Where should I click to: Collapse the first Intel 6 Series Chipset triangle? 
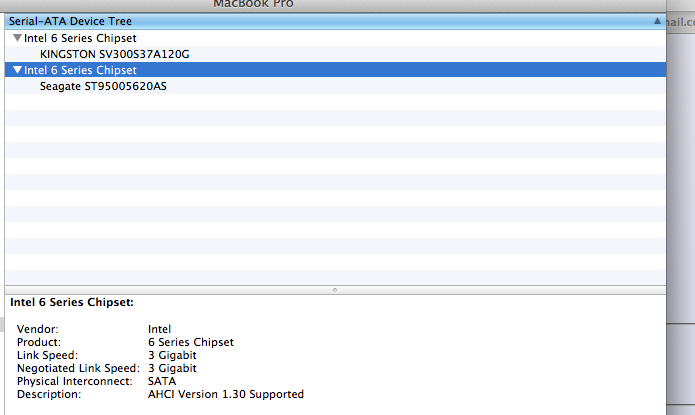17,38
